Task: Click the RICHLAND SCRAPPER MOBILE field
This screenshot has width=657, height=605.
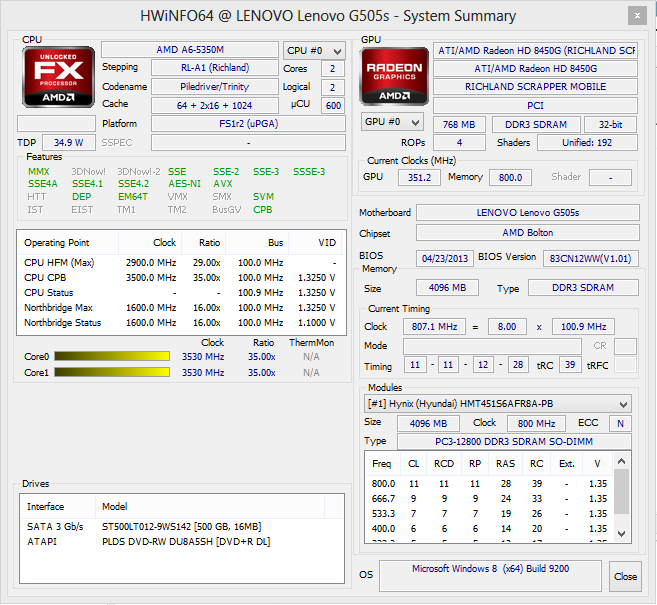Action: coord(535,87)
